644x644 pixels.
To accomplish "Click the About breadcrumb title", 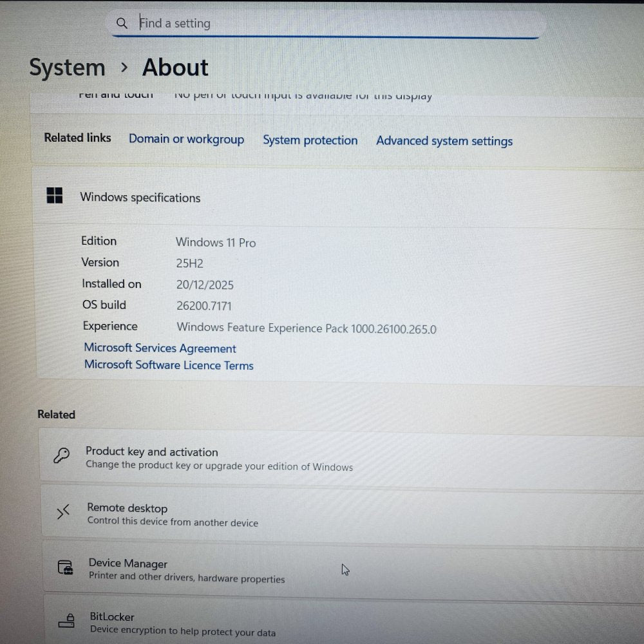I will [175, 68].
